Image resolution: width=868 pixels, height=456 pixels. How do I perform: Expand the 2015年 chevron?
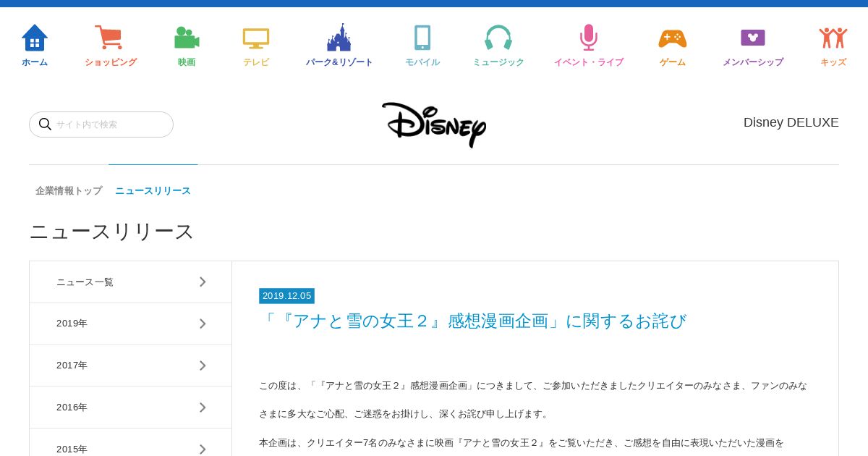pos(203,449)
